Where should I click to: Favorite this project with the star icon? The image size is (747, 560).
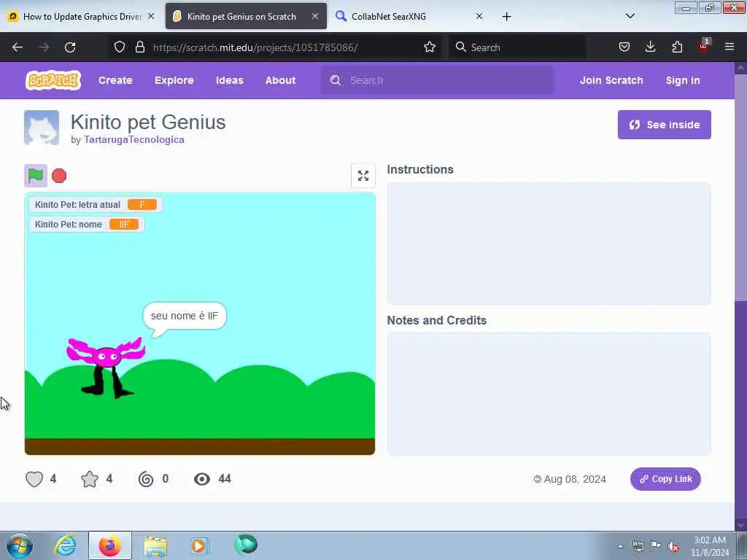(90, 478)
